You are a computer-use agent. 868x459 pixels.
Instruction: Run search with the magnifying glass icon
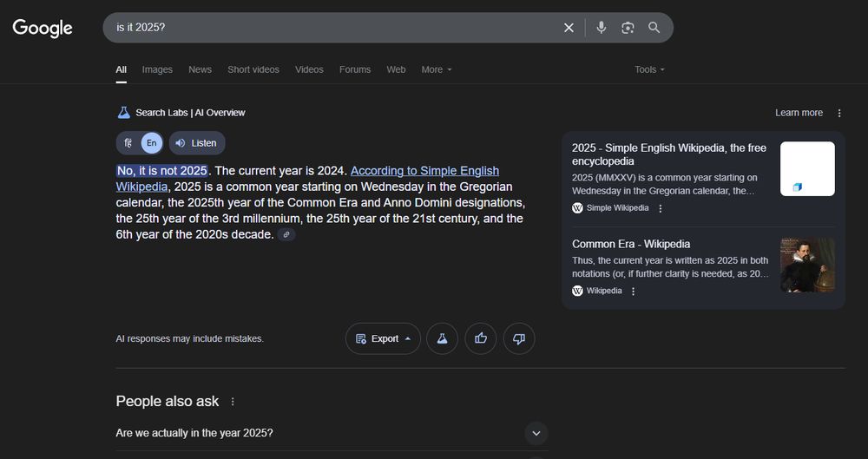[654, 28]
